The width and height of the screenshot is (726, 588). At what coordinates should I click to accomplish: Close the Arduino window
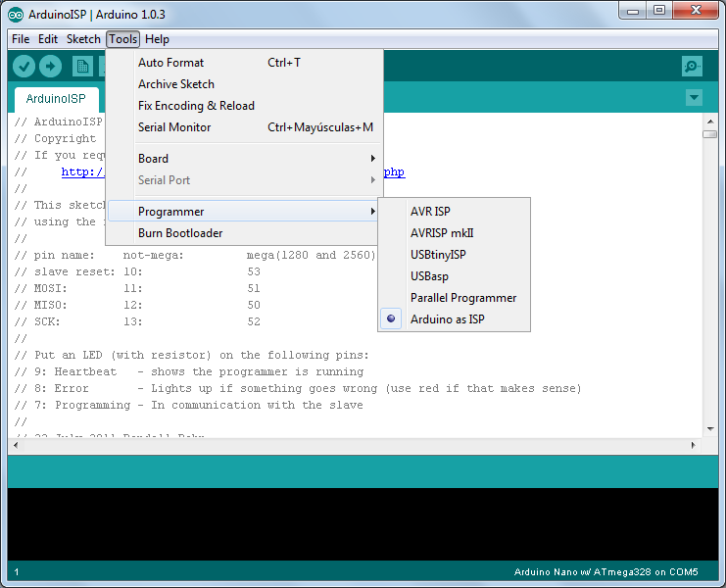coord(696,10)
